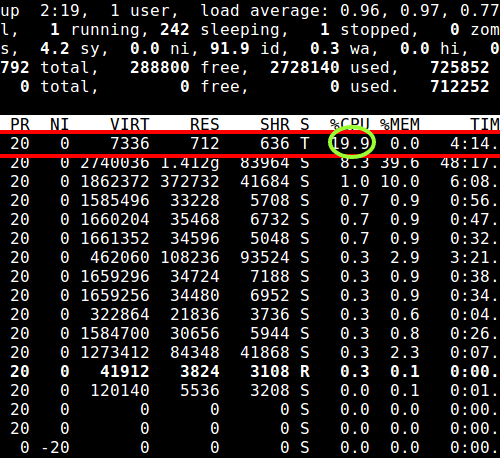Viewport: 500px width, 458px height.
Task: Click the %MEM column header
Action: coord(399,124)
